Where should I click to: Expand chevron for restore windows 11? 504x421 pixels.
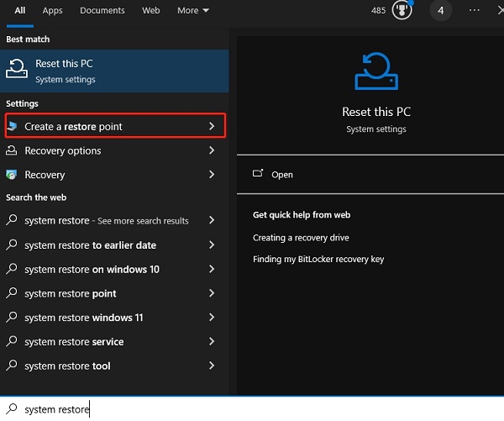coord(212,317)
